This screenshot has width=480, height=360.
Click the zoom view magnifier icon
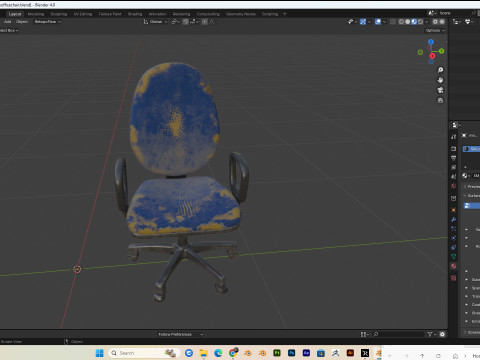coord(440,70)
